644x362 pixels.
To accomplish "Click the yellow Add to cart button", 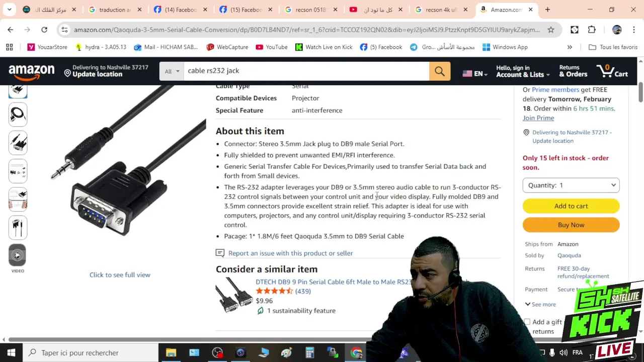I will [x=571, y=206].
